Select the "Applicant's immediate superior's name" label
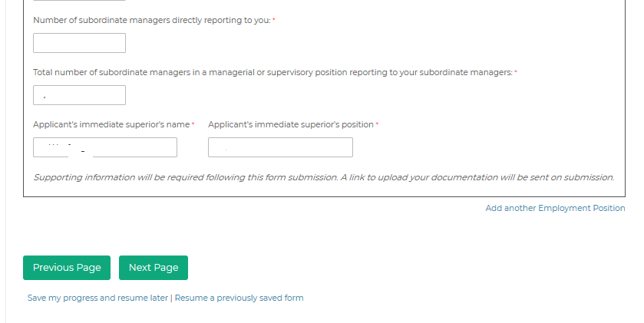Screen dimensions: 644x323 tap(111, 124)
